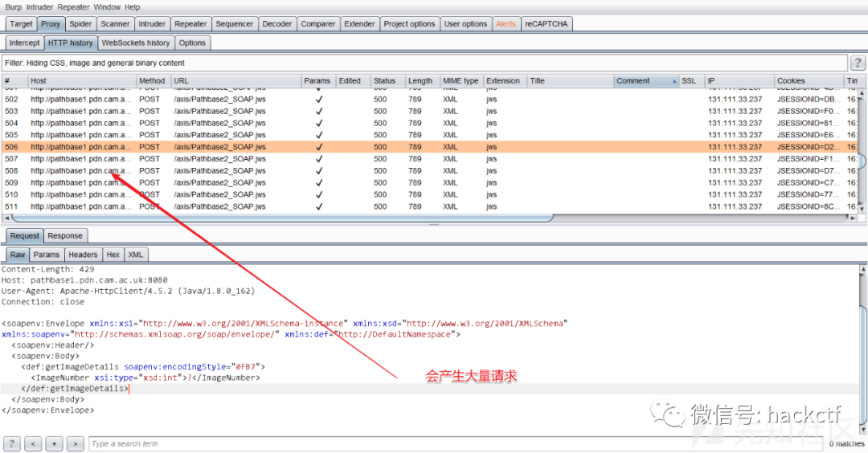Sort by the # column header

14,81
